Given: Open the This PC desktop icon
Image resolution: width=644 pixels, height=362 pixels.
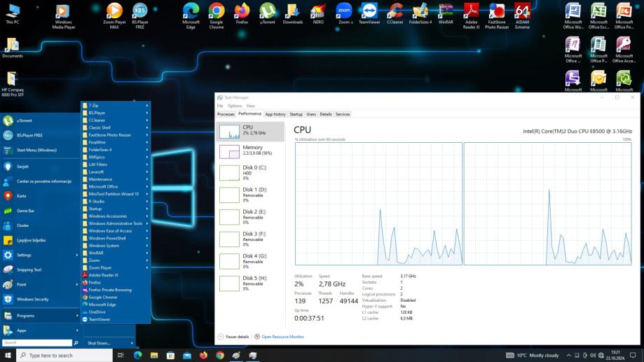Looking at the screenshot, I should click(13, 14).
